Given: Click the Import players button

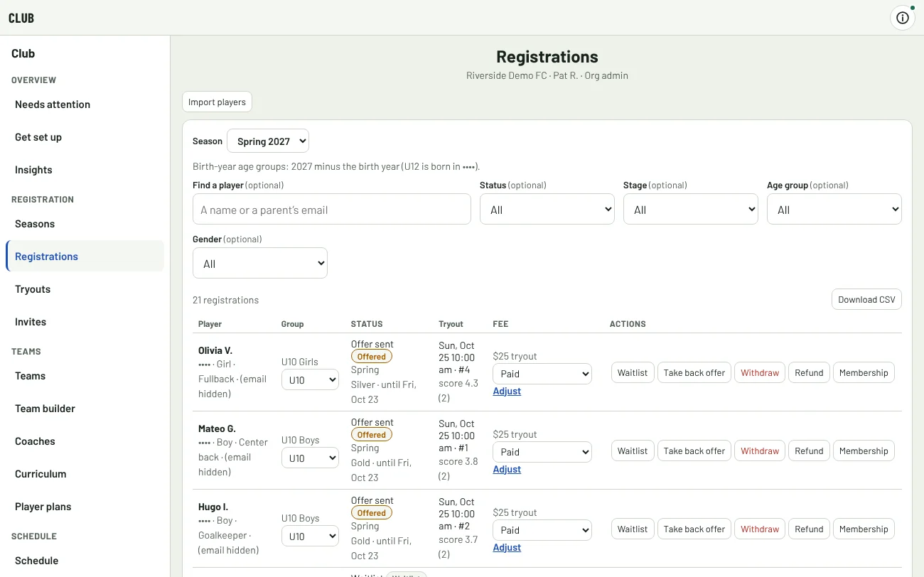Looking at the screenshot, I should click(x=217, y=102).
